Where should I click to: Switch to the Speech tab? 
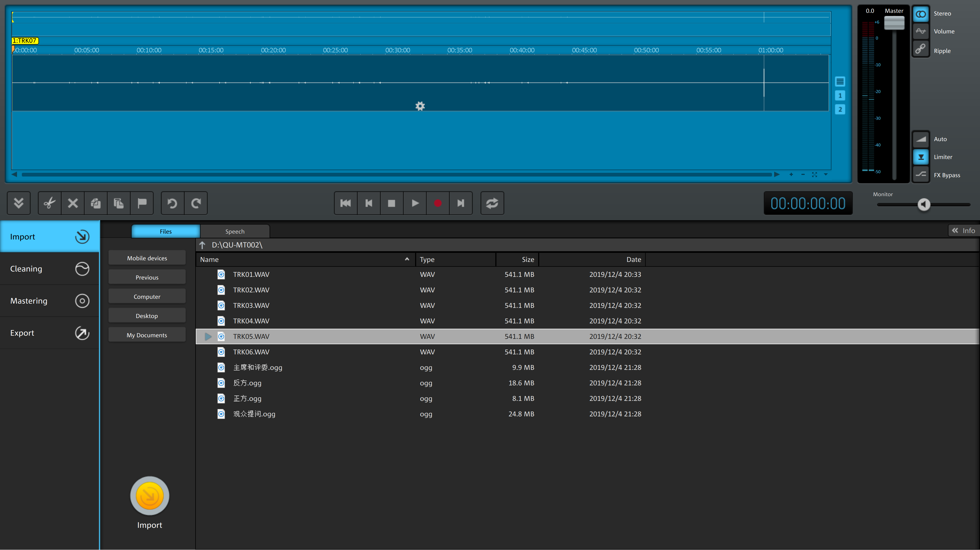coord(235,231)
